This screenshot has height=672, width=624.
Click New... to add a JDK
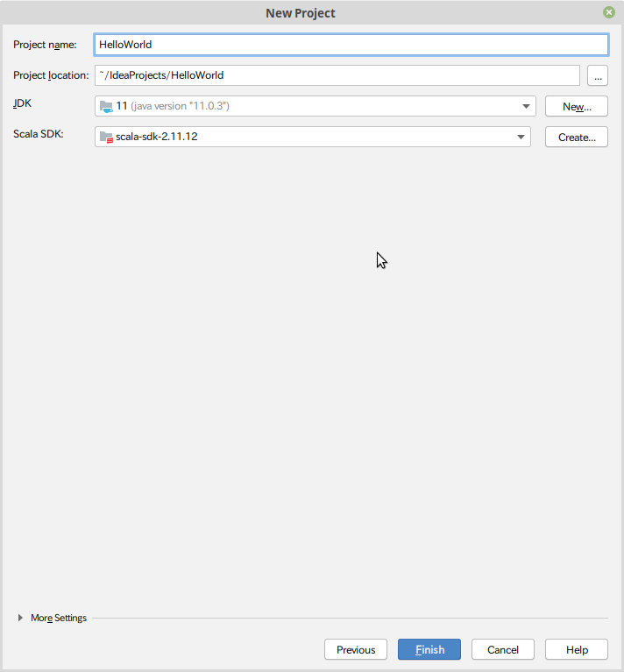[x=577, y=106]
